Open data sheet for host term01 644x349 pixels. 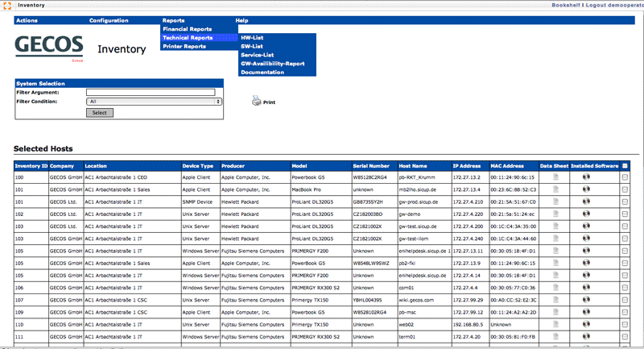tap(555, 336)
